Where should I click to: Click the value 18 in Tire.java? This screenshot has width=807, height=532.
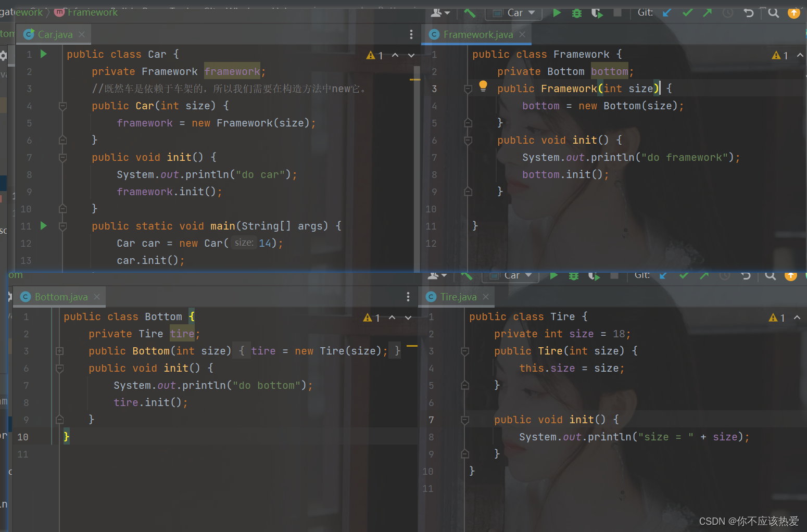coord(619,334)
